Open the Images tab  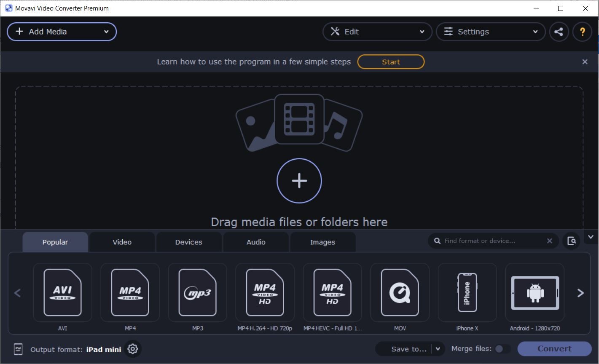click(x=322, y=242)
